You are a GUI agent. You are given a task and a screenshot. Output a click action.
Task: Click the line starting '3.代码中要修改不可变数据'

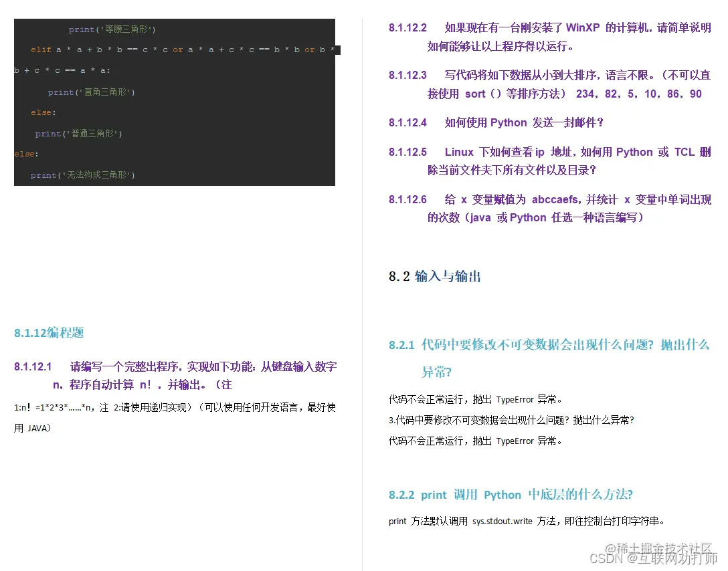[x=511, y=420]
